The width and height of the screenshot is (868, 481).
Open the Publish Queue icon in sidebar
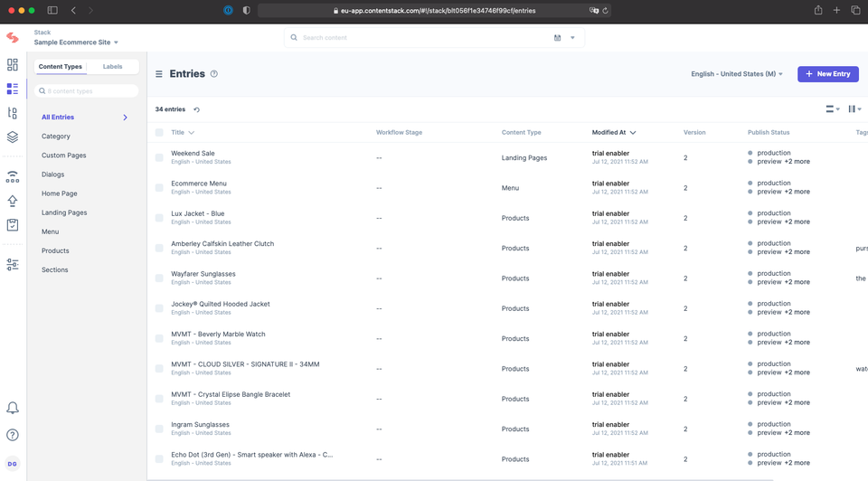coord(12,176)
